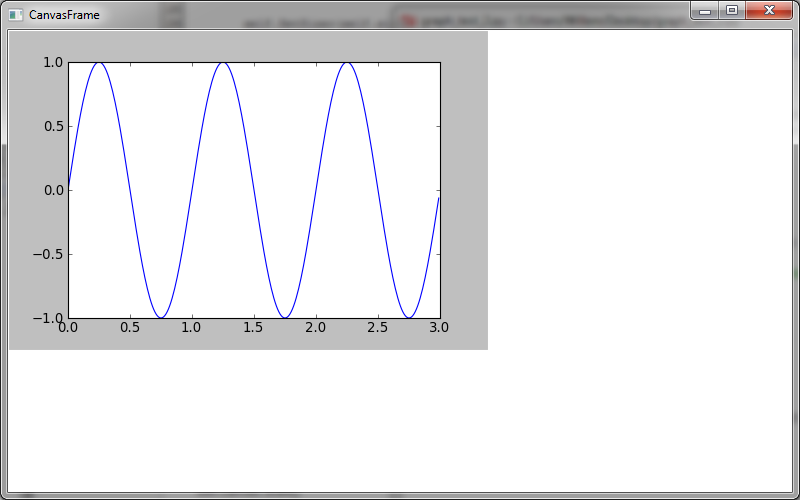
Task: Click the 1.5 x-axis tick label
Action: 254,328
